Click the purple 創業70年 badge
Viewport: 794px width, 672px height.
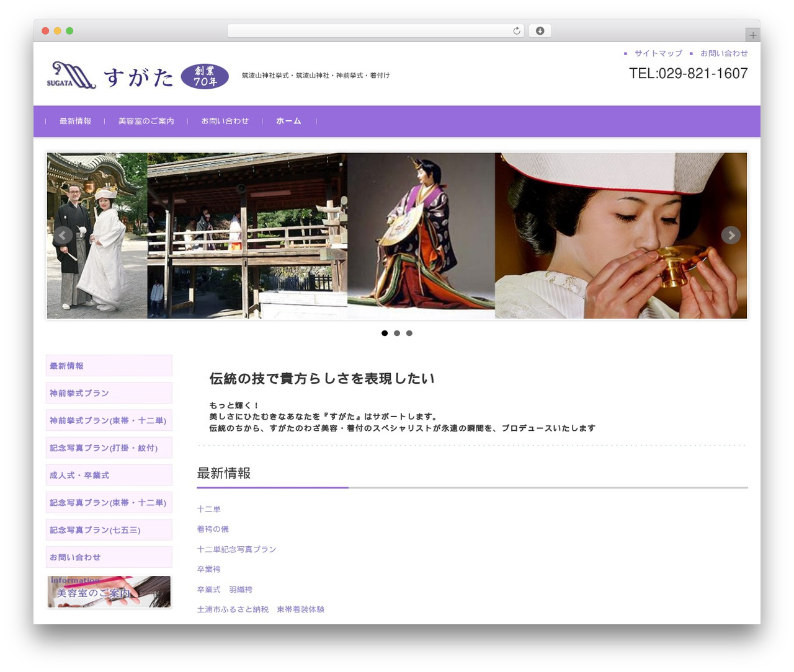point(205,76)
